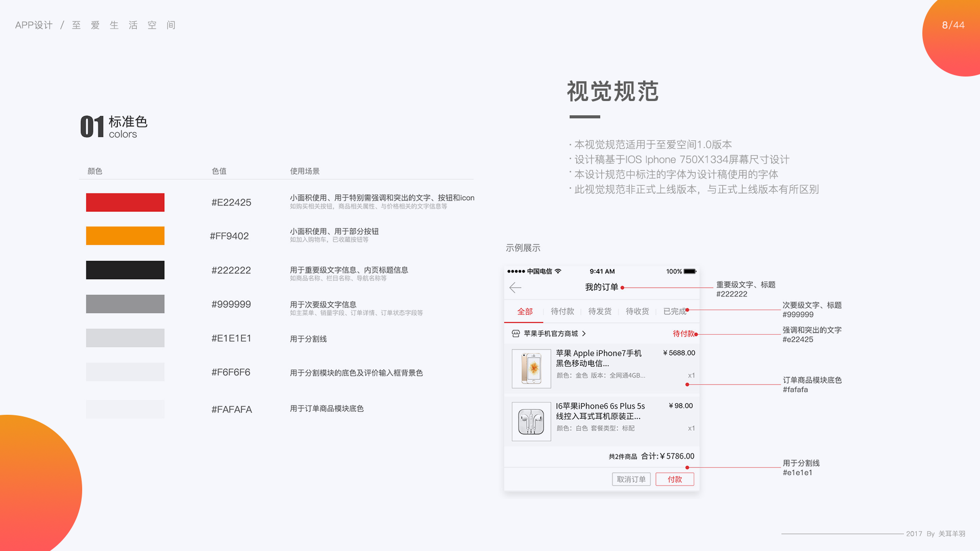Click the 2017 By 关耳羊羽 credit
Image resolution: width=980 pixels, height=551 pixels.
936,534
